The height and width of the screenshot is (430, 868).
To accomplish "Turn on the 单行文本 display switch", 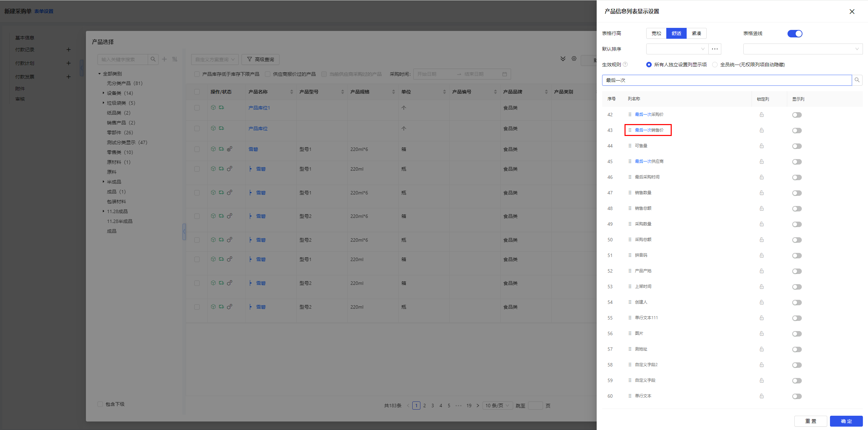I will tap(797, 396).
